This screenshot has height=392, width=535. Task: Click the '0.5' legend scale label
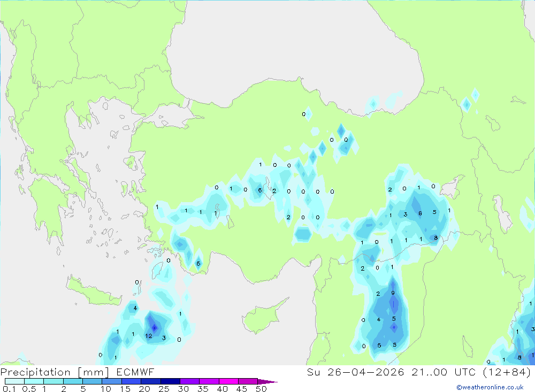coord(29,389)
